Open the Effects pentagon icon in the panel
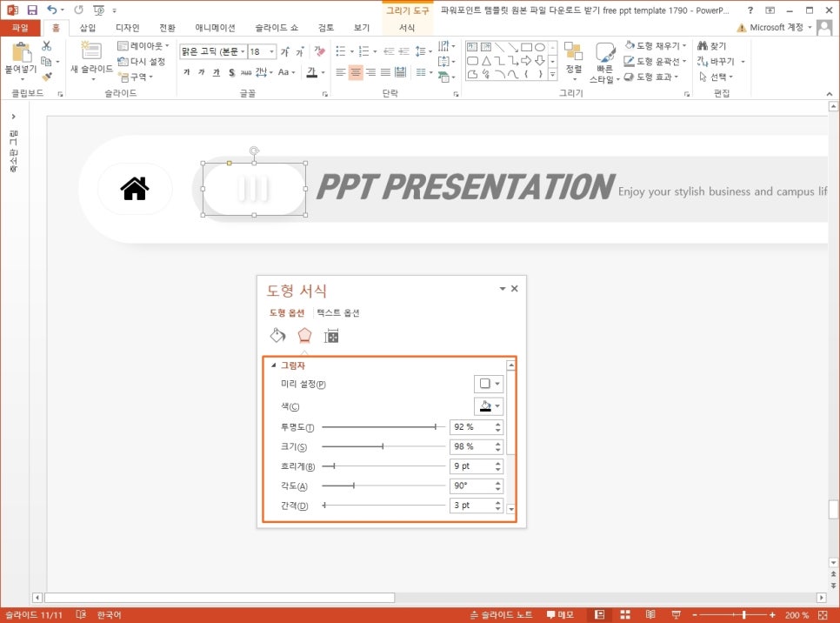 pyautogui.click(x=303, y=334)
